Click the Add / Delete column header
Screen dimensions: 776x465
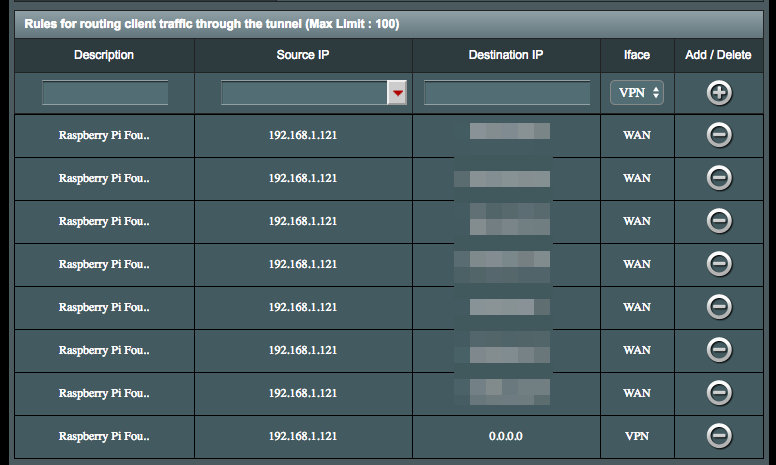(718, 55)
